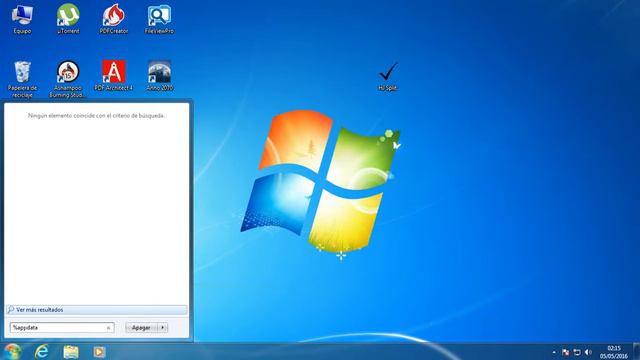The image size is (640, 360).
Task: Open Windows Explorer folder on taskbar
Action: 71,352
